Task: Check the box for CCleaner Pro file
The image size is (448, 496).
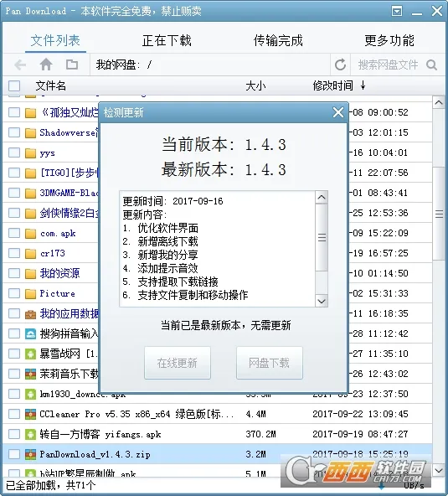Action: (x=14, y=414)
